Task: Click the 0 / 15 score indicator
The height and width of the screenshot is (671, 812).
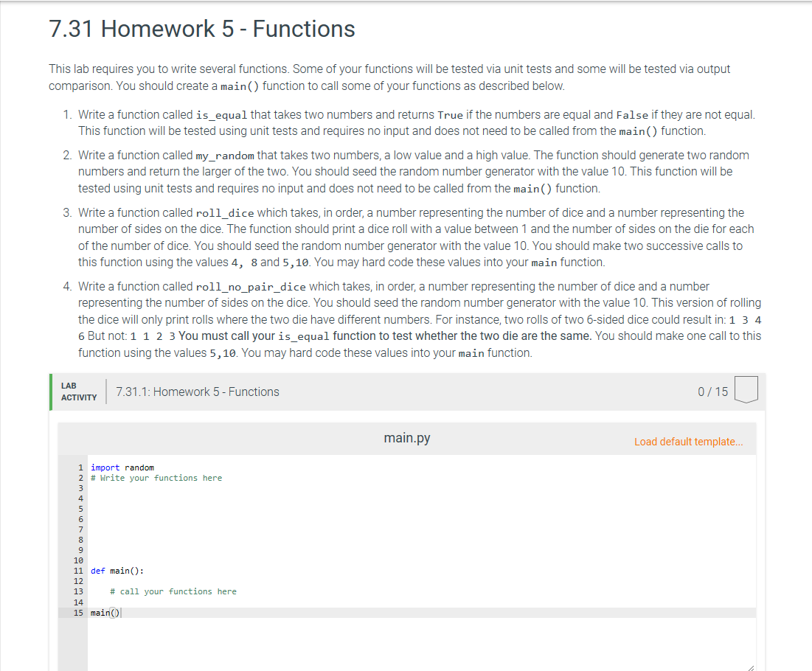Action: click(x=712, y=392)
